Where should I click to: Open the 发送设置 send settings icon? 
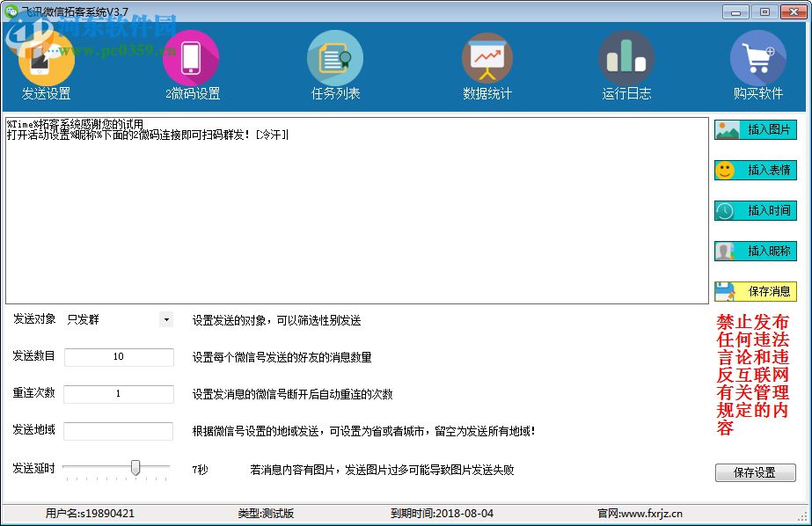[46, 58]
